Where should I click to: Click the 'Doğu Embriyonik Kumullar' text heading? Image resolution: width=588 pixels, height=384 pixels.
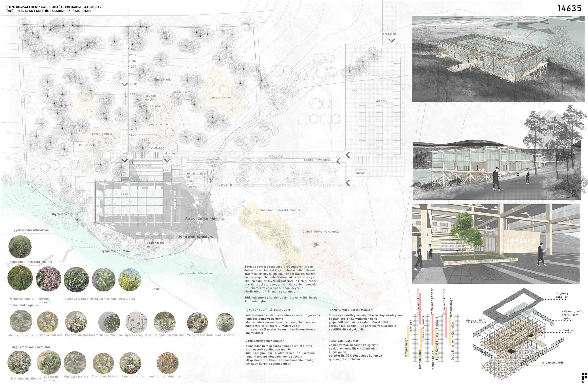click(264, 341)
